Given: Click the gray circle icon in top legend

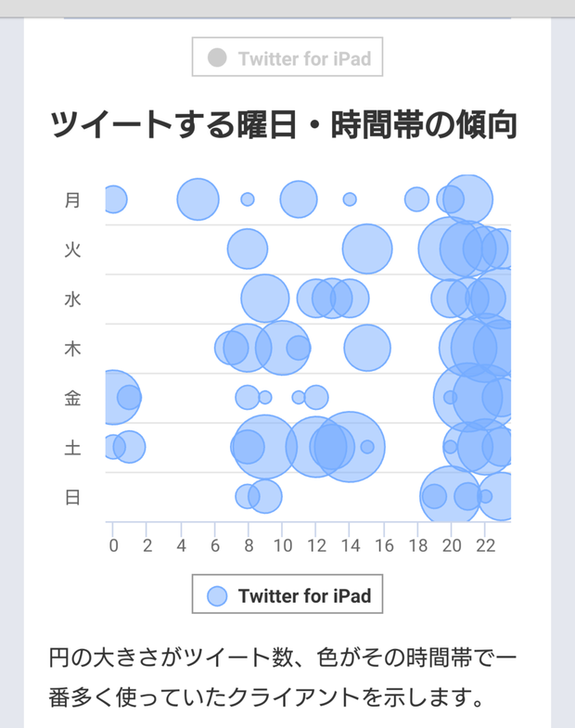Looking at the screenshot, I should tap(217, 58).
